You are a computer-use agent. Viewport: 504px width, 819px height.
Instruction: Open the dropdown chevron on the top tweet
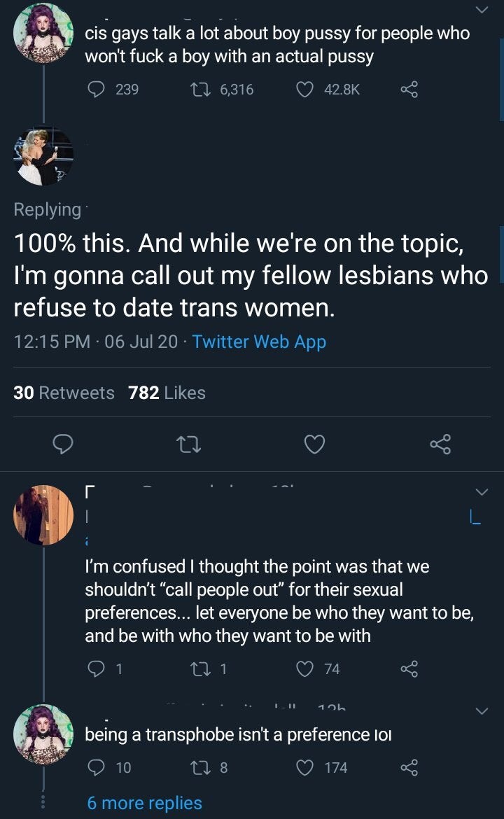pos(481,10)
